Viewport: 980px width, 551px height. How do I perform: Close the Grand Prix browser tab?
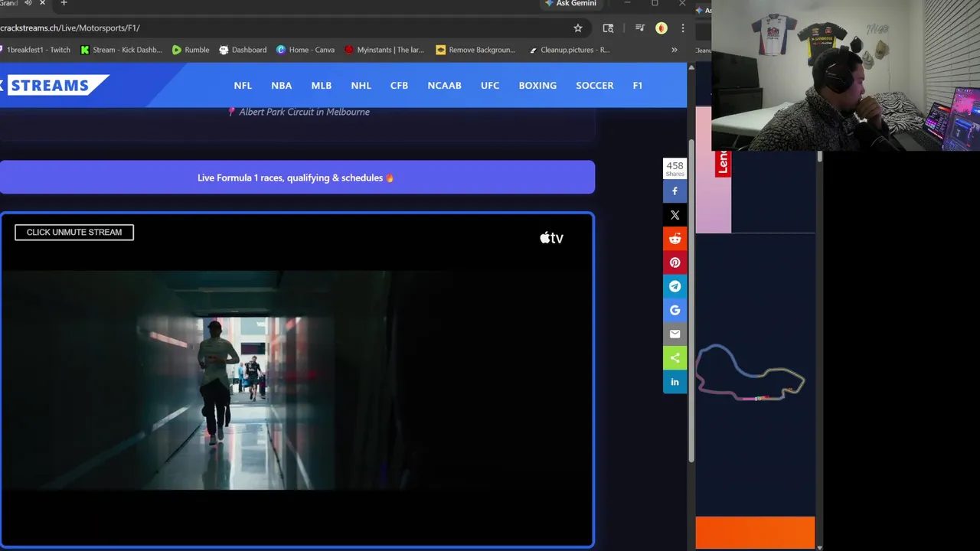(x=43, y=3)
